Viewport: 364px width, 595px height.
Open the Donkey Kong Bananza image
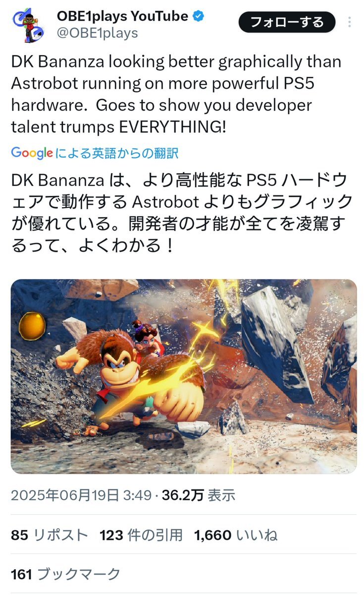click(x=184, y=376)
